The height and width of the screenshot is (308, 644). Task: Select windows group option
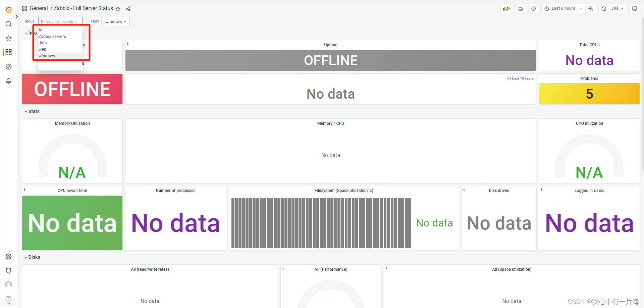(60, 56)
